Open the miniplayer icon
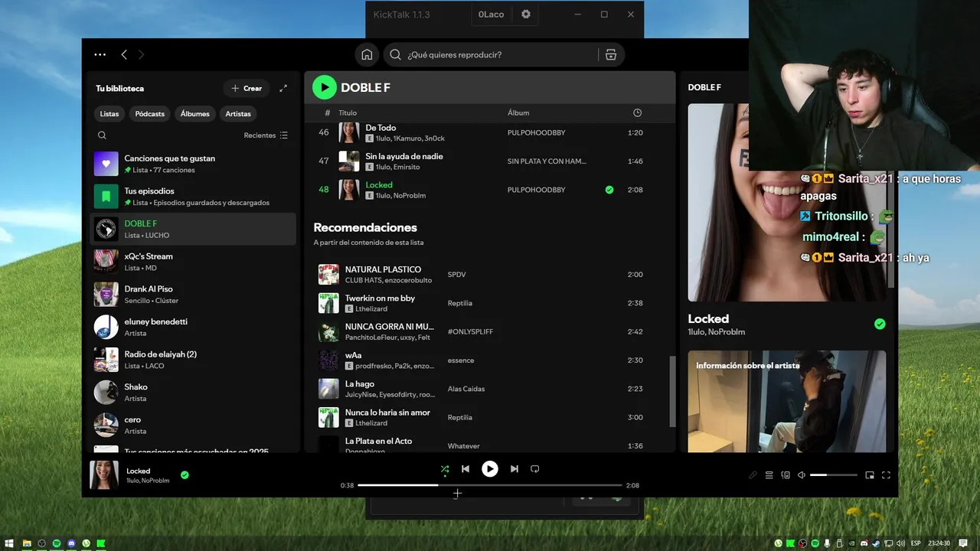 pos(870,475)
